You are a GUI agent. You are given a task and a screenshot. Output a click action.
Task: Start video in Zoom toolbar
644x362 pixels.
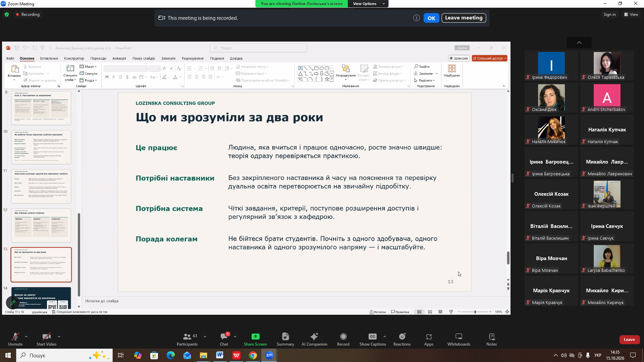46,339
